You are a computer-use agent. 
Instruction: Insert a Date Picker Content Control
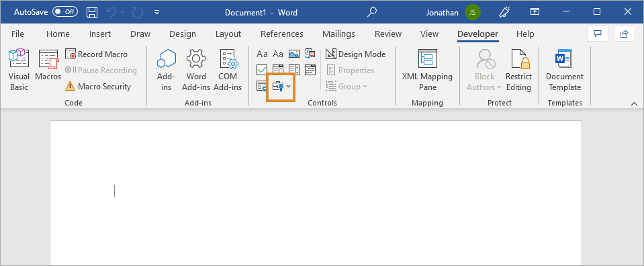tap(310, 70)
